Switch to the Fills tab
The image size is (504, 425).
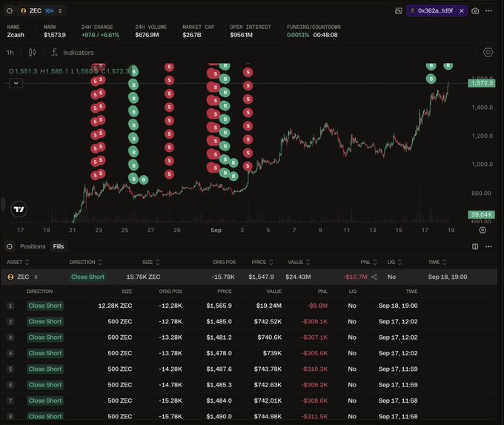pos(58,246)
